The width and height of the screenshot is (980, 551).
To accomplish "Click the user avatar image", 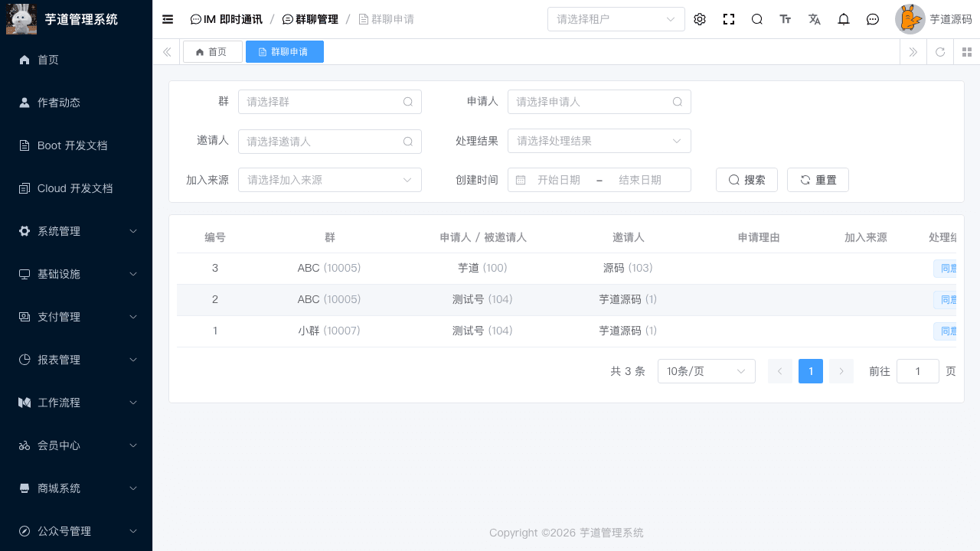I will (x=910, y=19).
